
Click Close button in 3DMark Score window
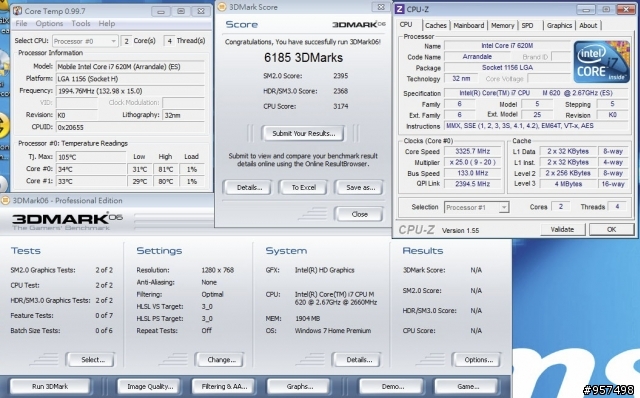pyautogui.click(x=359, y=214)
